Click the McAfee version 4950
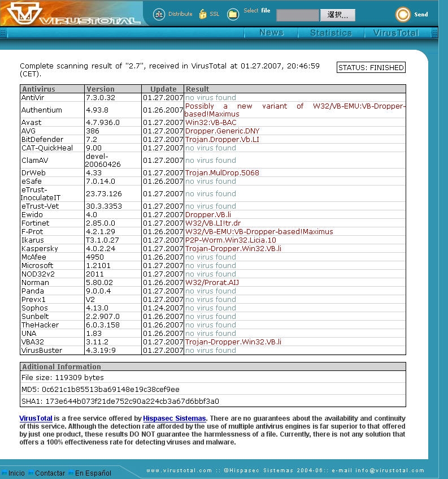 pyautogui.click(x=95, y=257)
